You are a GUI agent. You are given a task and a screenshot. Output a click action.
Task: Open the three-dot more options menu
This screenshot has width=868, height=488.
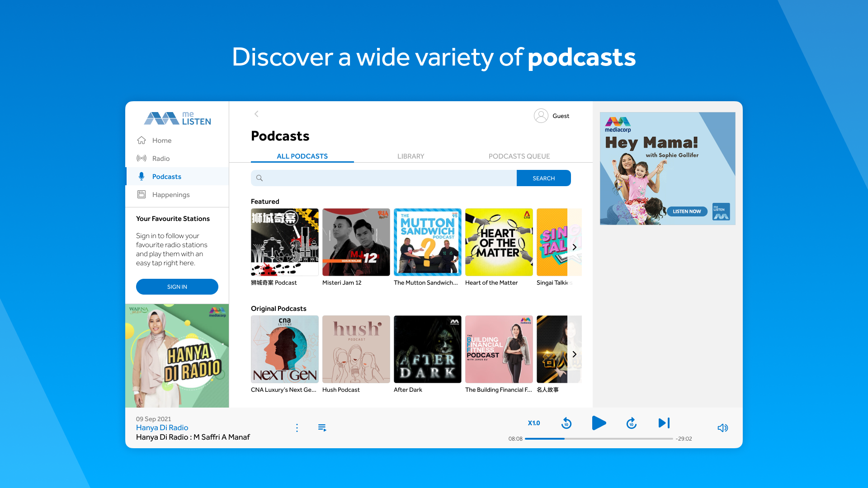click(x=297, y=428)
